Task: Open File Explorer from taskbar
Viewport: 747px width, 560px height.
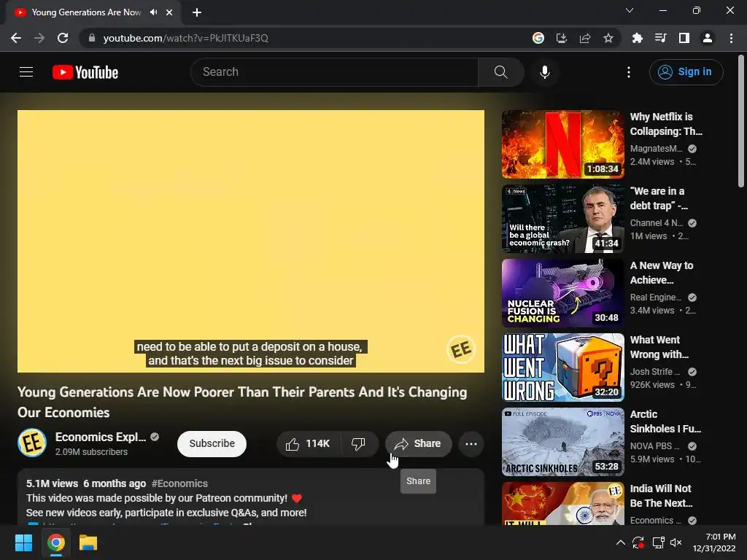Action: (88, 542)
